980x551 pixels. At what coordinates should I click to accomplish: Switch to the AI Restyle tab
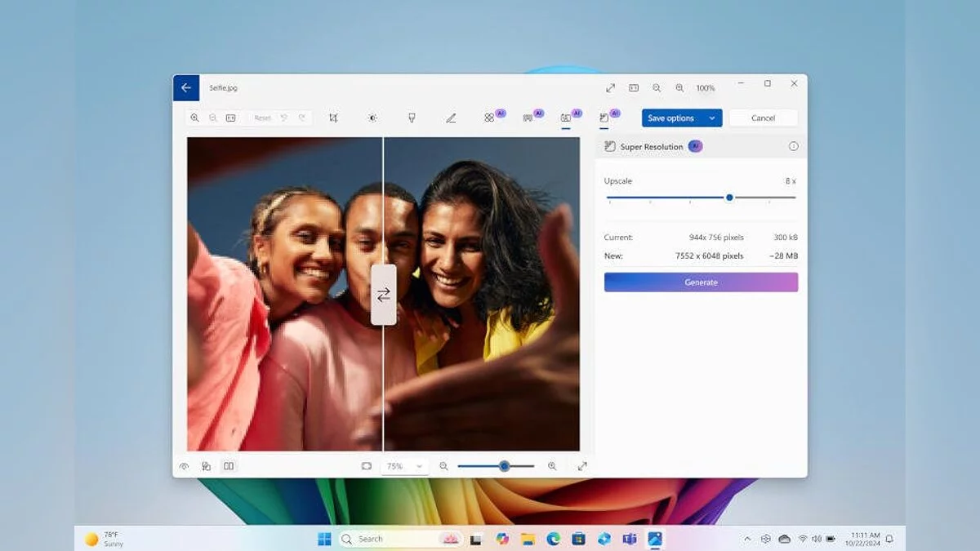coord(566,118)
